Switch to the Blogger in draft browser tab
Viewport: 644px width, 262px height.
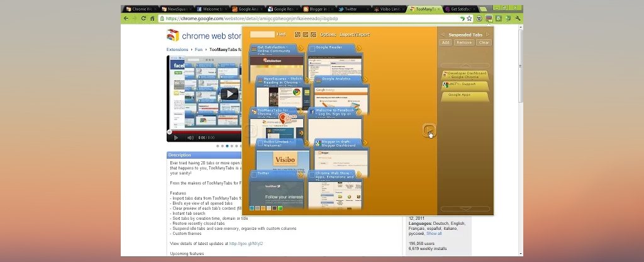(317, 9)
